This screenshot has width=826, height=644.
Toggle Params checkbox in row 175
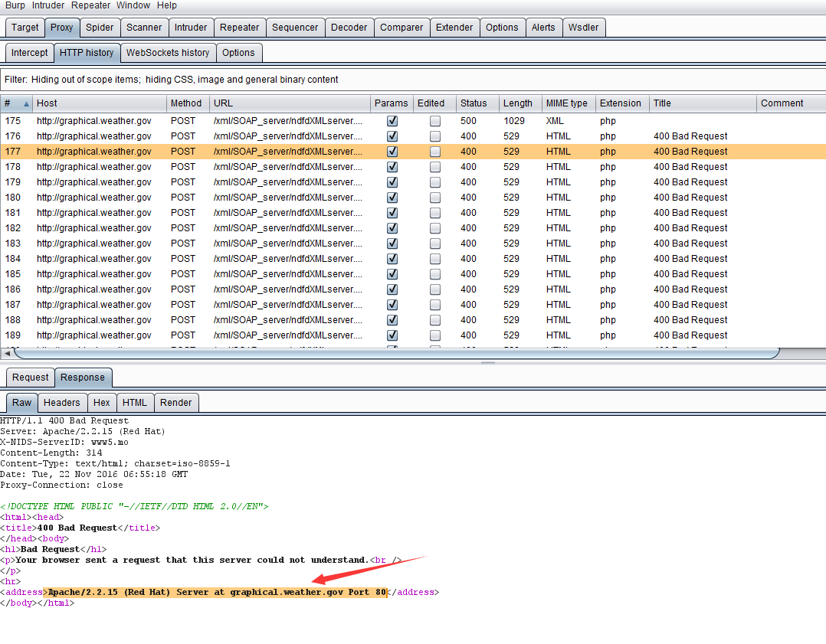coord(392,121)
